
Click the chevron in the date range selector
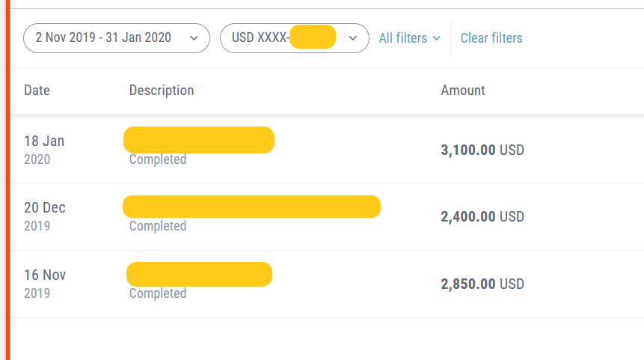(194, 38)
